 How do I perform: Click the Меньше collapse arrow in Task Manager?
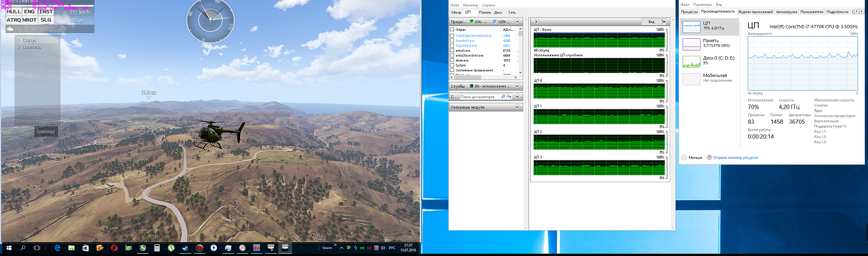pyautogui.click(x=684, y=157)
